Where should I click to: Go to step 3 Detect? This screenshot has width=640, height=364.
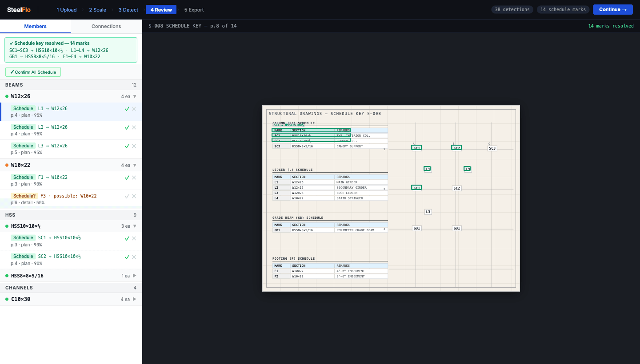128,10
